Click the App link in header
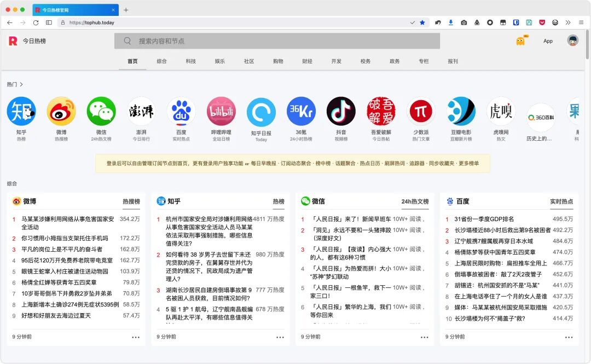This screenshot has width=591, height=364. pyautogui.click(x=548, y=41)
